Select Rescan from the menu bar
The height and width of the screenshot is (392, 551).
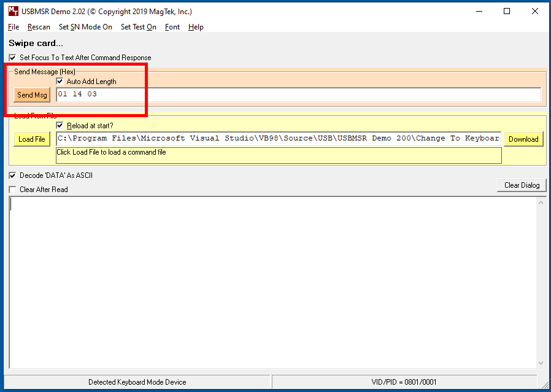(39, 27)
